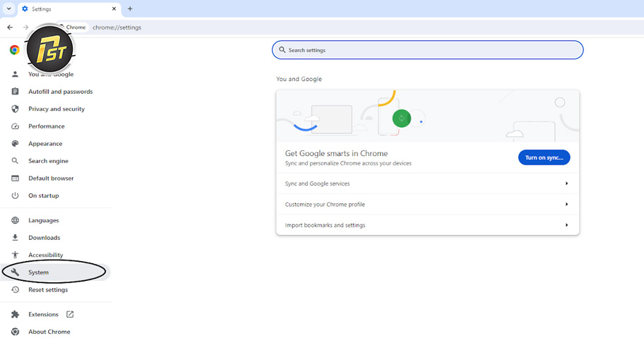This screenshot has height=362, width=644.
Task: Open Reset settings section
Action: point(48,290)
